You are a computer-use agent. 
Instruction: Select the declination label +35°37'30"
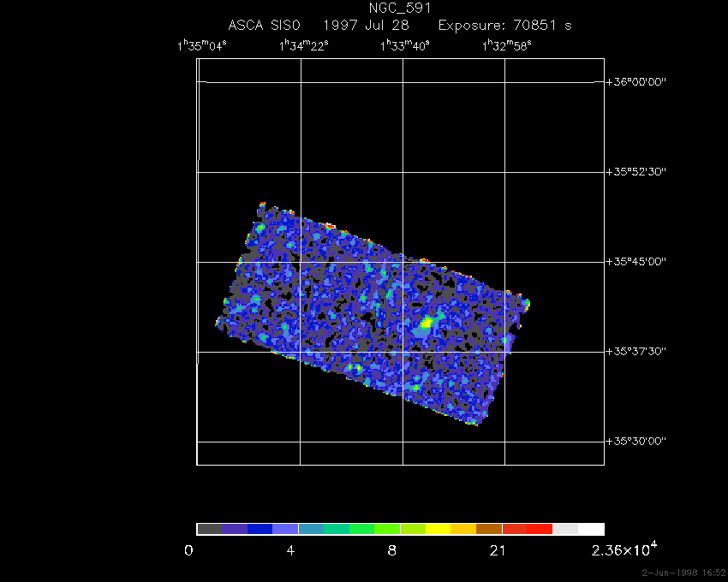pyautogui.click(x=636, y=351)
